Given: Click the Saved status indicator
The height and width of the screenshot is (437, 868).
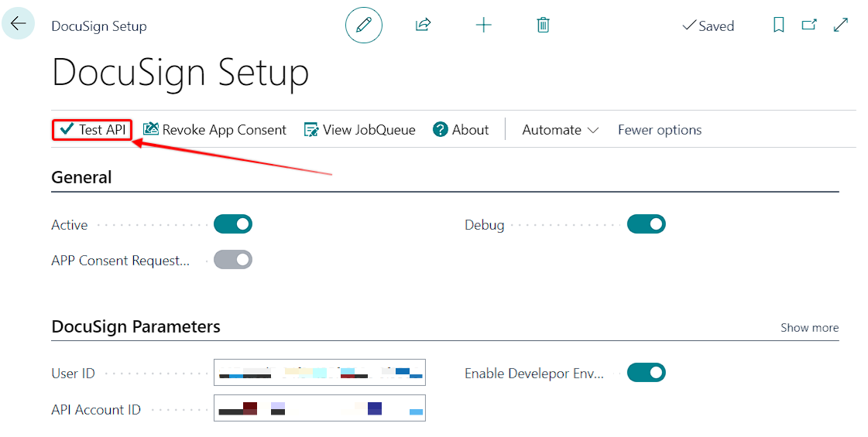Looking at the screenshot, I should (708, 26).
